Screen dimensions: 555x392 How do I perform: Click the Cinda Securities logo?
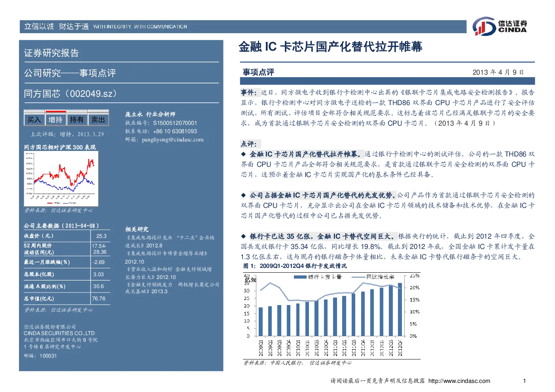point(500,26)
